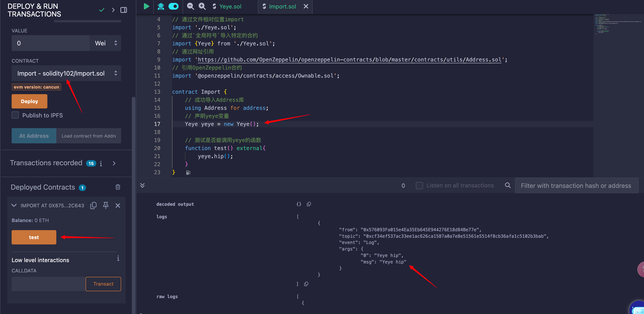Remove the deployed Import contract instance
This screenshot has width=644, height=314.
(118, 205)
